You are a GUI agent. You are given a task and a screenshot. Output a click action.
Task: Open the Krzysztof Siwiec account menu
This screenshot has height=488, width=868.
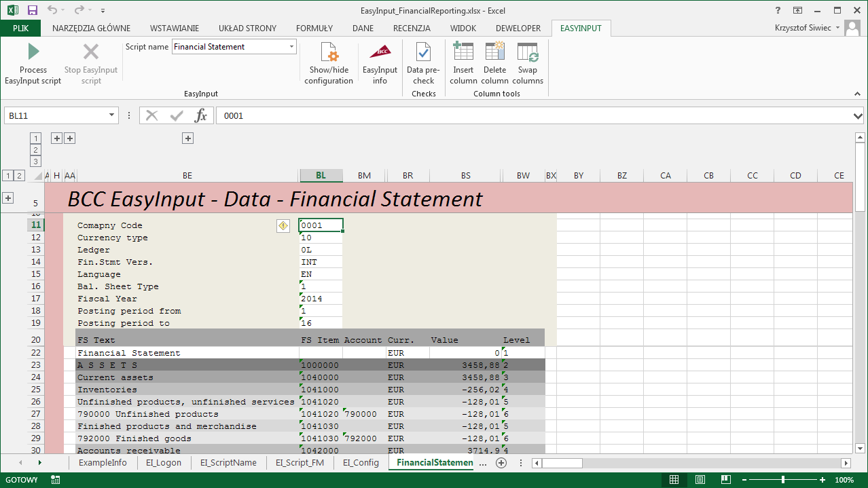click(808, 29)
